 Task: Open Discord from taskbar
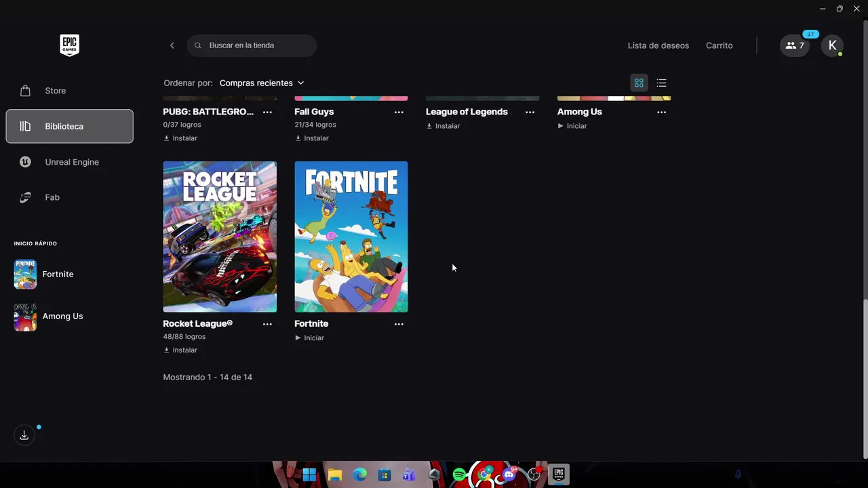[x=509, y=474]
